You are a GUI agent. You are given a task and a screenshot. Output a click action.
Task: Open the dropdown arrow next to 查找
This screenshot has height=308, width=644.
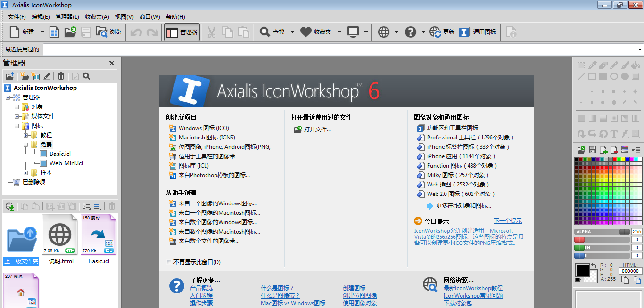292,32
